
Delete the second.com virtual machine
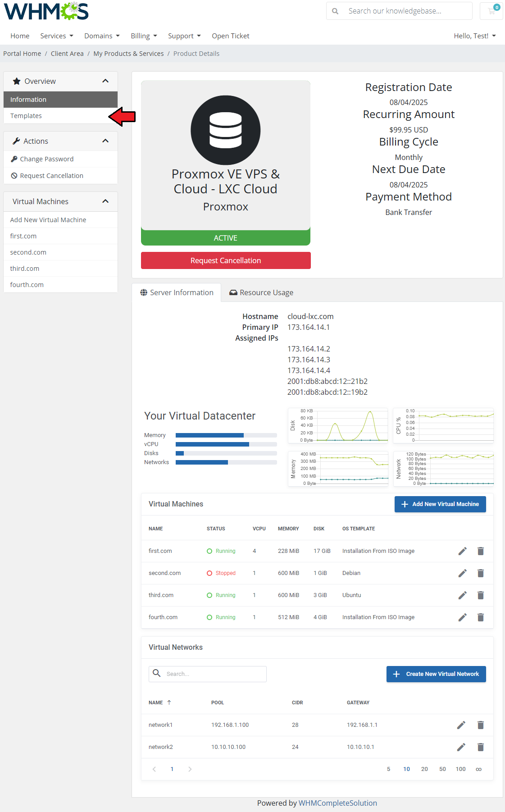481,573
